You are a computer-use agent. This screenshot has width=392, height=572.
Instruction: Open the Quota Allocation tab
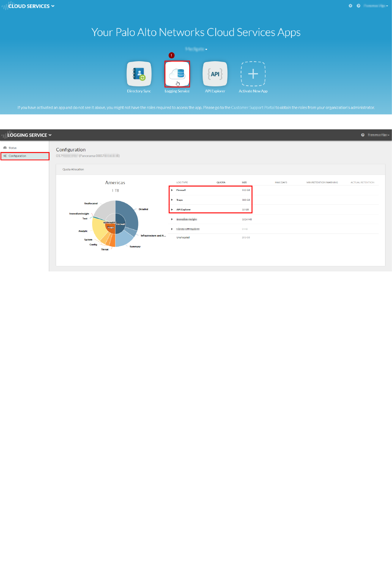coord(73,169)
